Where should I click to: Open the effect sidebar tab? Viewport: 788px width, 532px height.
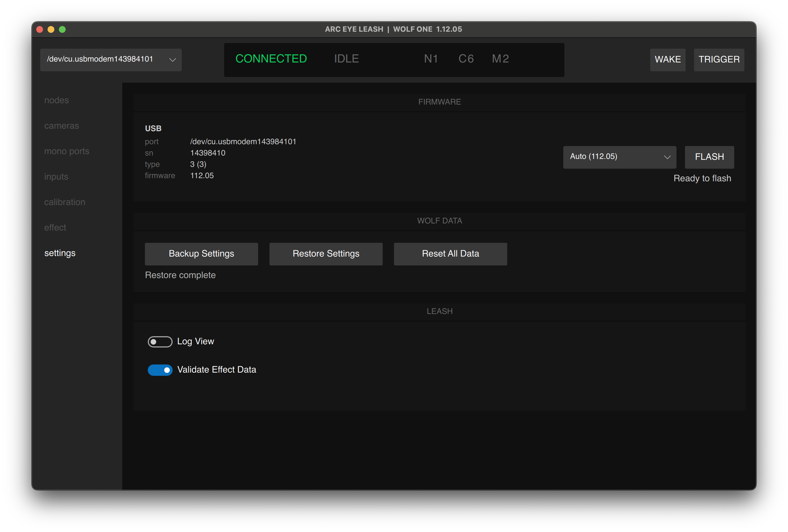coord(55,228)
